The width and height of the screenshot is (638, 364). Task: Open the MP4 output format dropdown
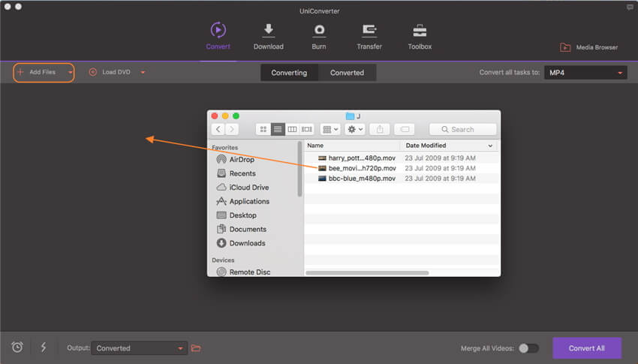point(585,72)
